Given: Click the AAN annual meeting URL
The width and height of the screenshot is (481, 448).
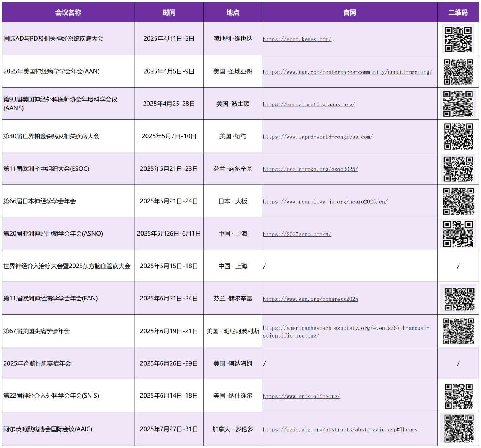Looking at the screenshot, I should pyautogui.click(x=347, y=72).
